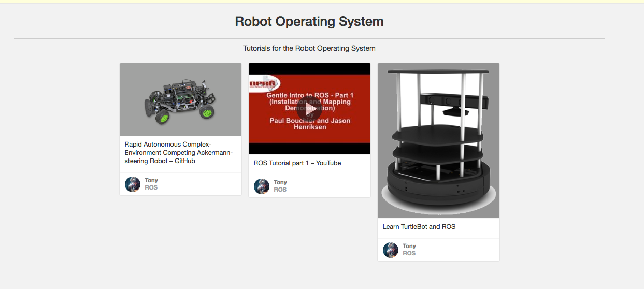644x289 pixels.
Task: Open Tony's profile on the GitHub robot card
Action: [151, 180]
